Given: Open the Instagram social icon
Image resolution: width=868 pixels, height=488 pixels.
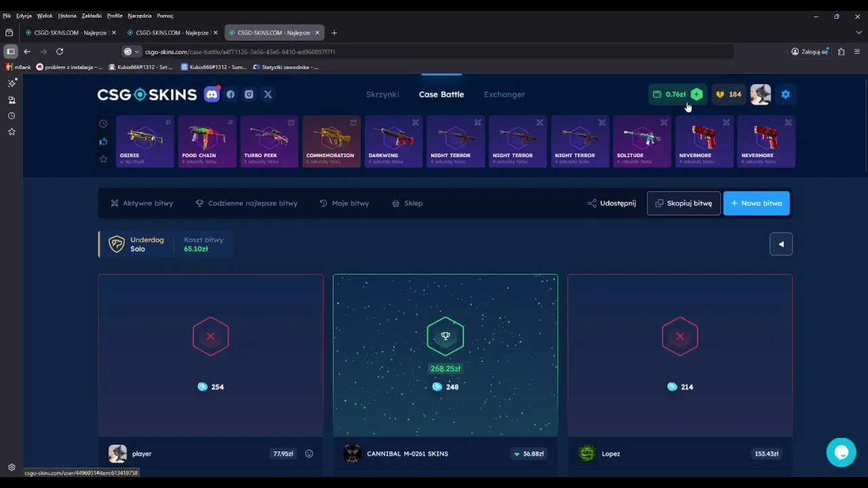Looking at the screenshot, I should (249, 94).
